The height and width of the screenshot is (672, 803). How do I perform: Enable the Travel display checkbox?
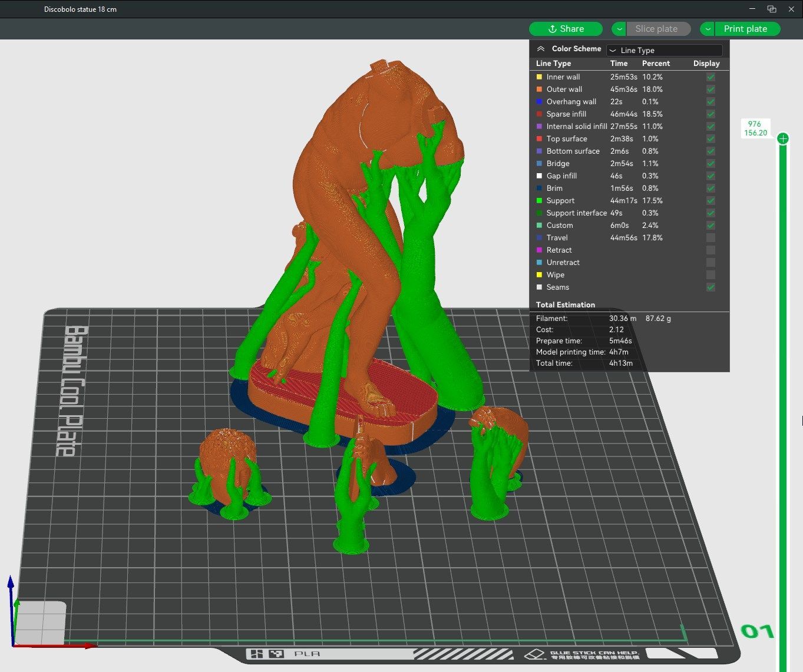coord(711,238)
